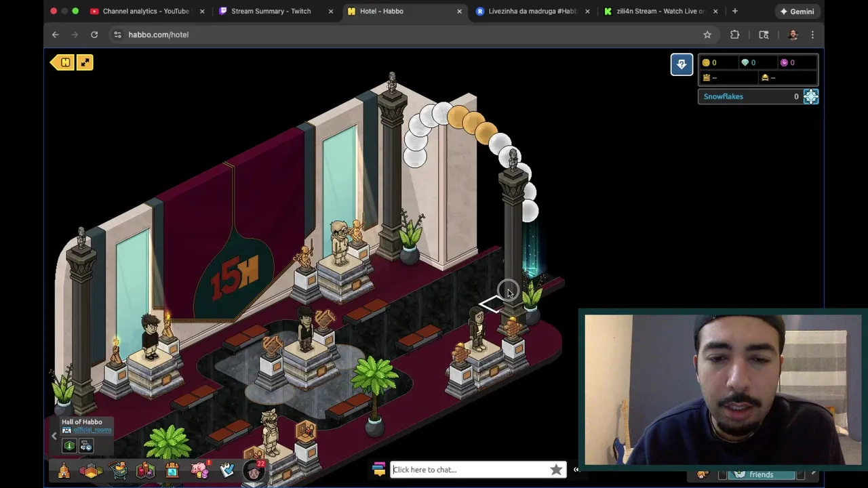
Task: Open the help arrow button
Action: (682, 64)
